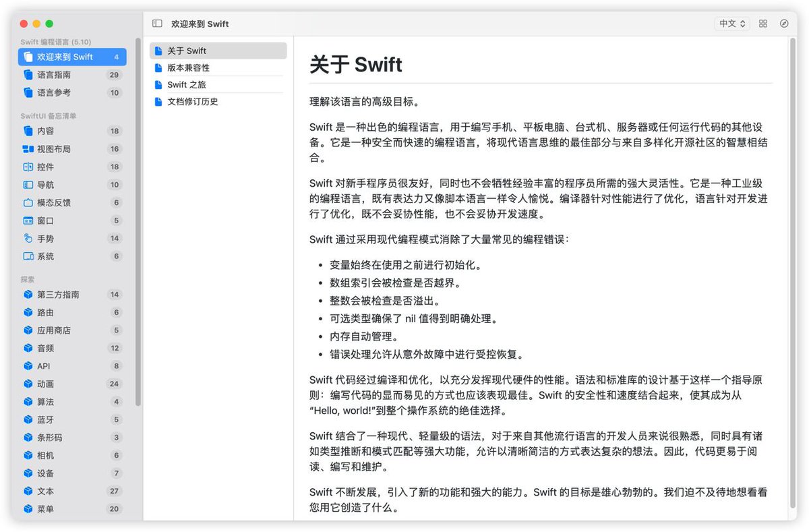Open the 版本兼容性 article
Image resolution: width=809 pixels, height=532 pixels.
point(218,68)
